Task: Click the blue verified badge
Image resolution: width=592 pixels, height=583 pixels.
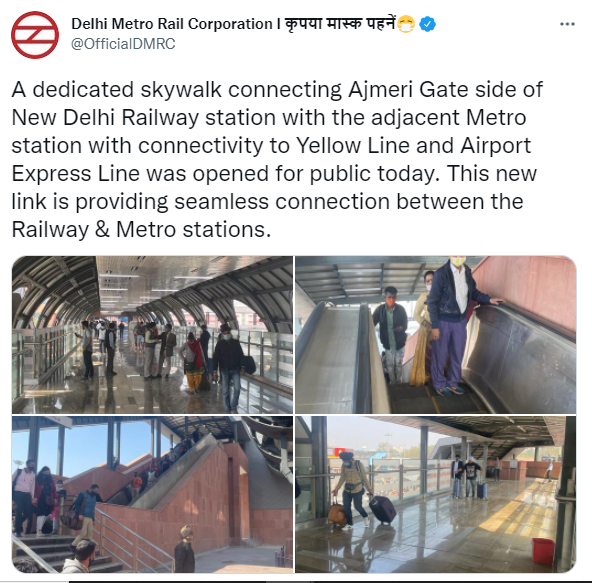Action: click(x=427, y=24)
